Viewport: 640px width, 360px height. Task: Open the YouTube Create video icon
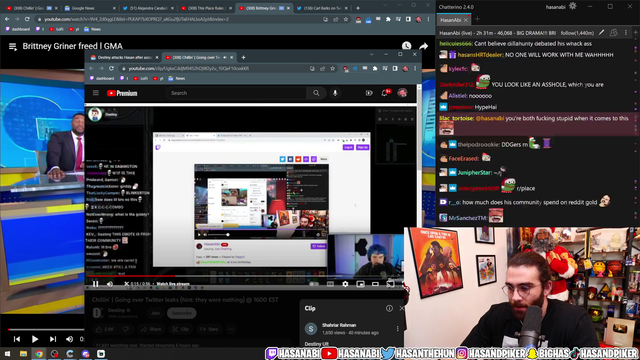point(369,93)
